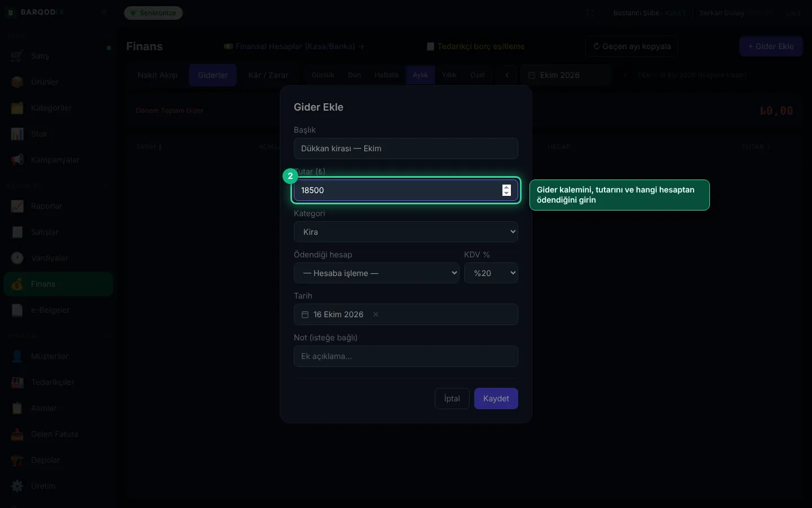Open the Kampanyalar megaphone icon in sidebar
812x508 pixels.
point(17,160)
